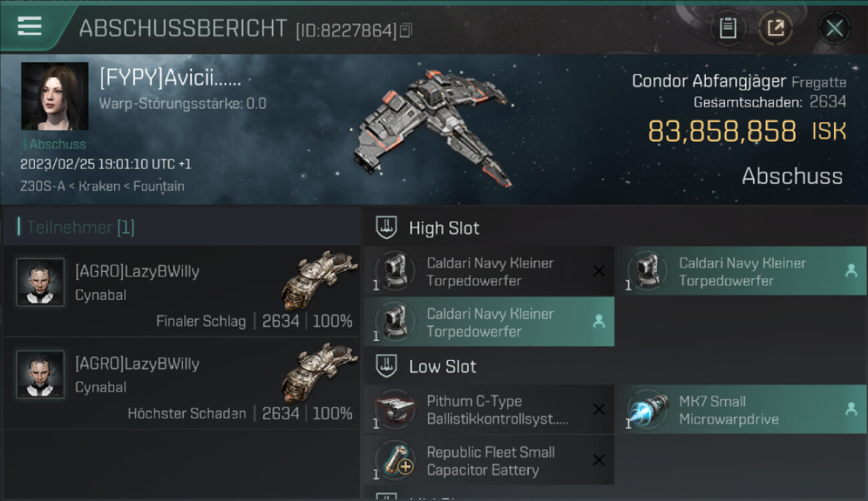Share the kill report externally
The height and width of the screenshot is (501, 868).
point(775,28)
